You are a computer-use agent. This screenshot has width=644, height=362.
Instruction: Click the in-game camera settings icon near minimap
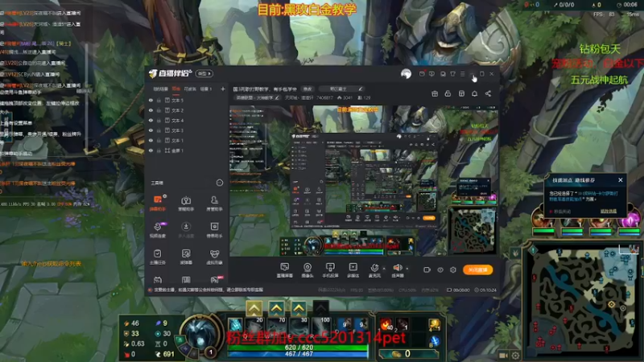pyautogui.click(x=515, y=356)
